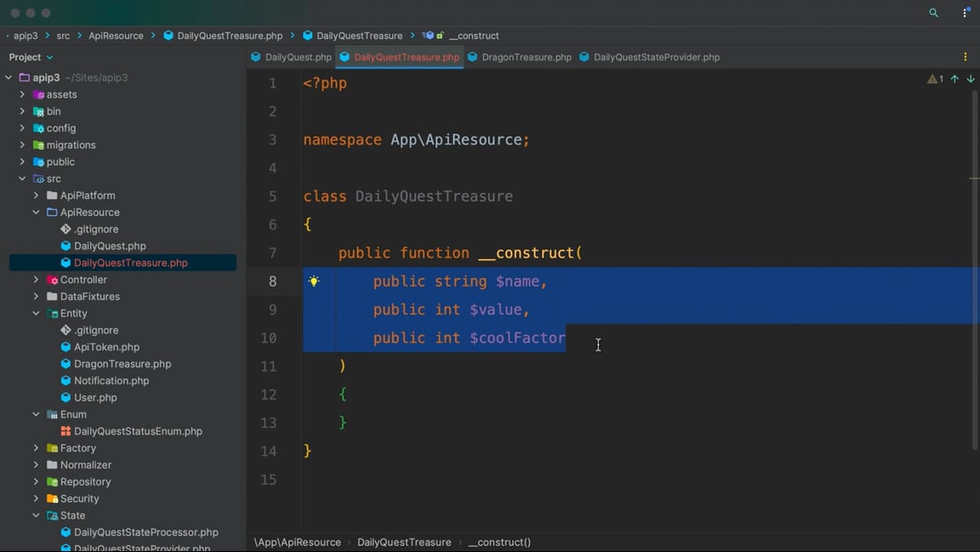
Task: Collapse the ApiResource folder
Action: (36, 212)
